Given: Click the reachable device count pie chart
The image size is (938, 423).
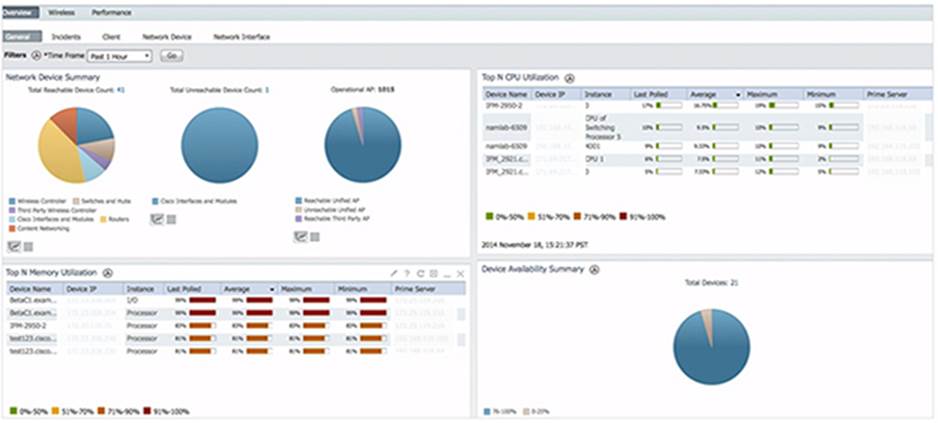Looking at the screenshot, I should point(76,145).
